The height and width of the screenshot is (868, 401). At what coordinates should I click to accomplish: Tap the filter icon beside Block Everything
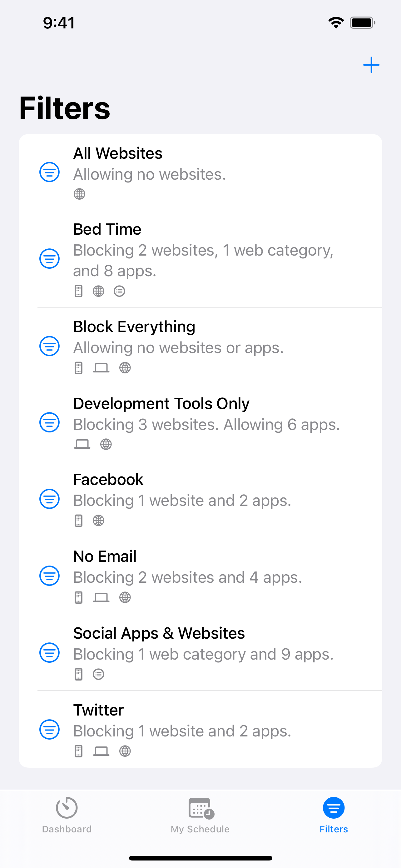coord(49,346)
